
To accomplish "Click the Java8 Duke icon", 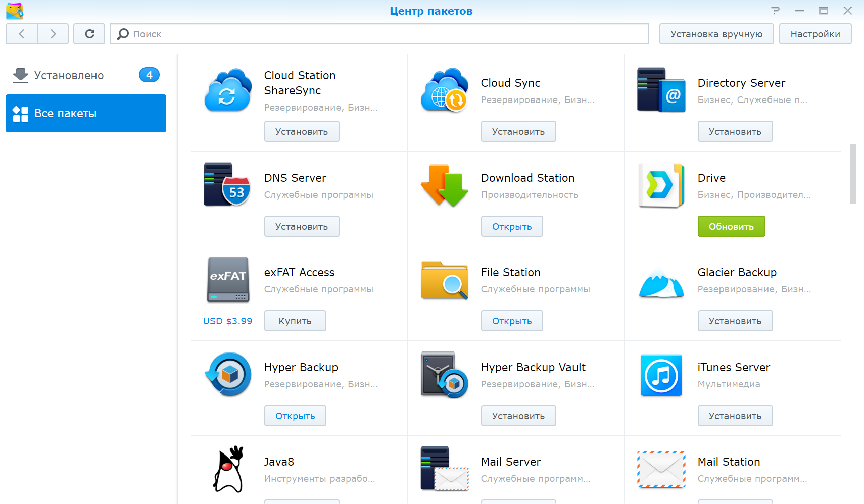I will click(228, 469).
